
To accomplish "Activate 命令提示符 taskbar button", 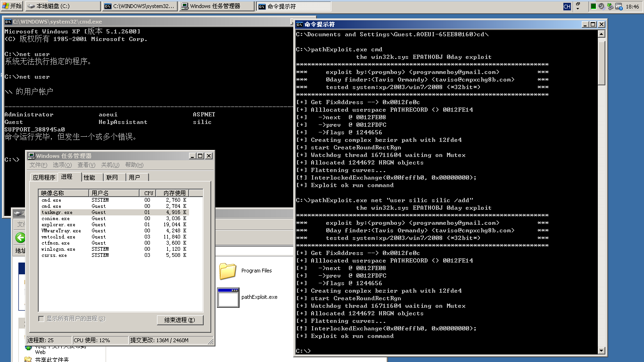I will (x=294, y=6).
